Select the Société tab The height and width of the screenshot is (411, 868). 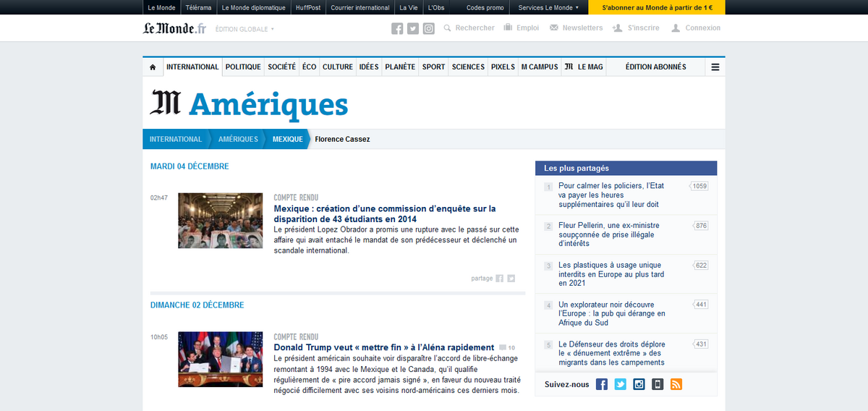(x=281, y=67)
